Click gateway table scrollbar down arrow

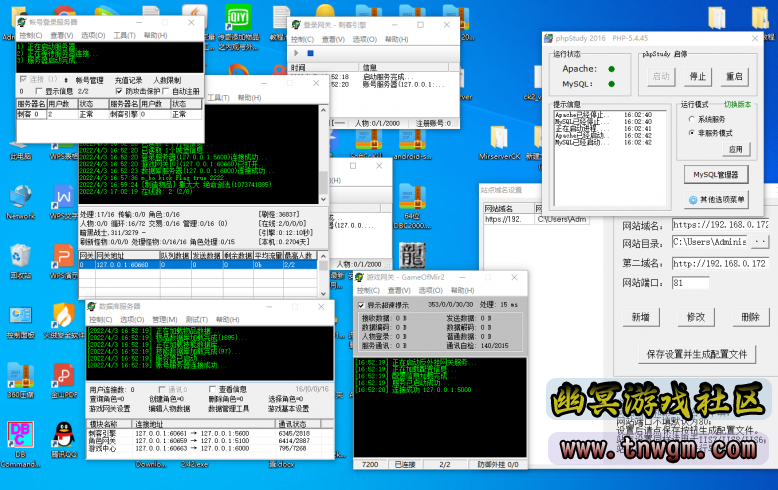pos(323,294)
